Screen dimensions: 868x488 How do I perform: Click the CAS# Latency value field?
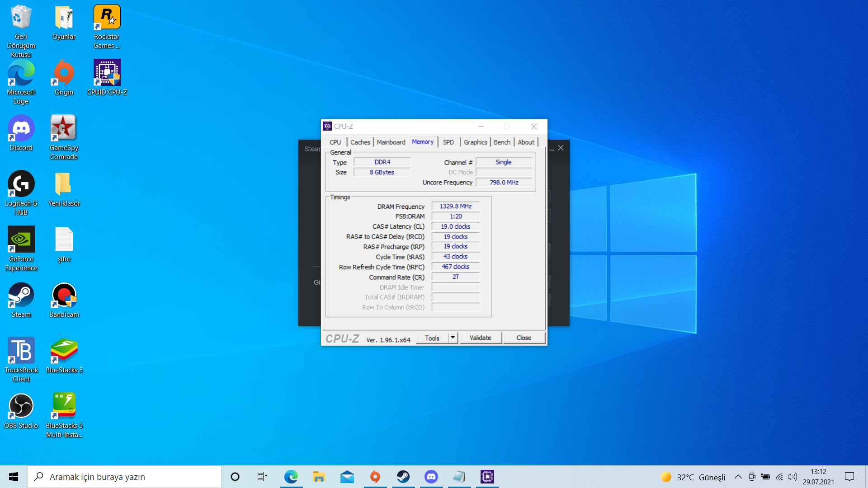[456, 227]
